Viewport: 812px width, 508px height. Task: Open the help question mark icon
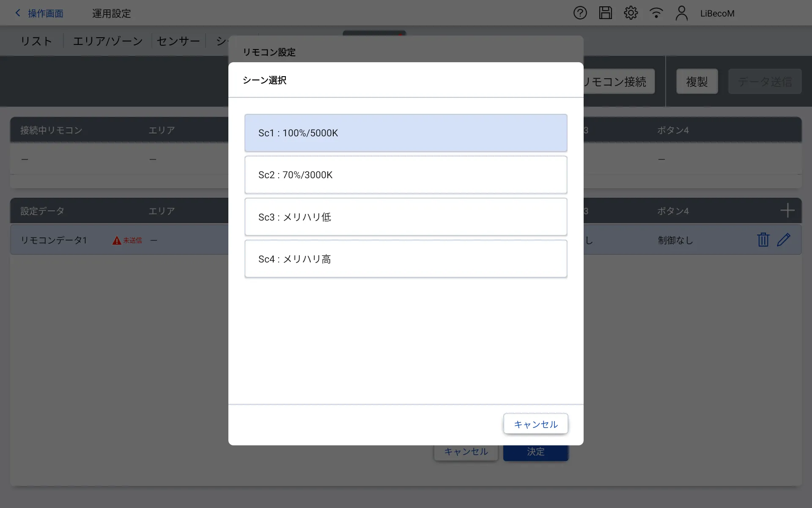point(580,13)
